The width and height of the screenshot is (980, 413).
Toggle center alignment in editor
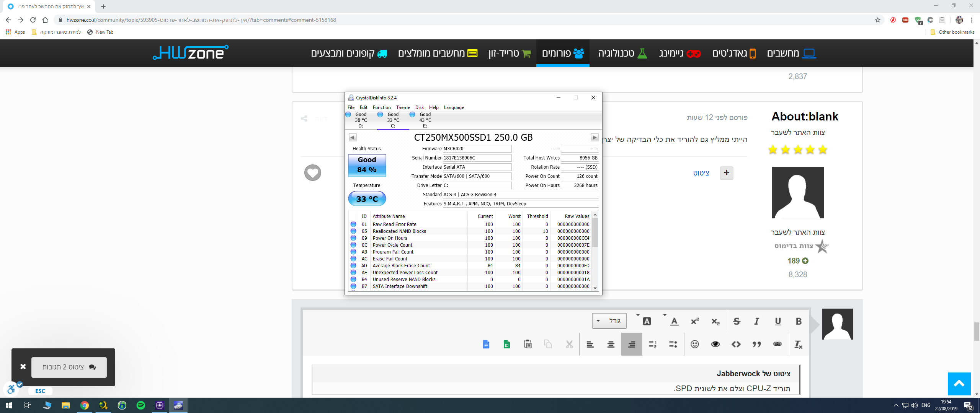click(611, 344)
